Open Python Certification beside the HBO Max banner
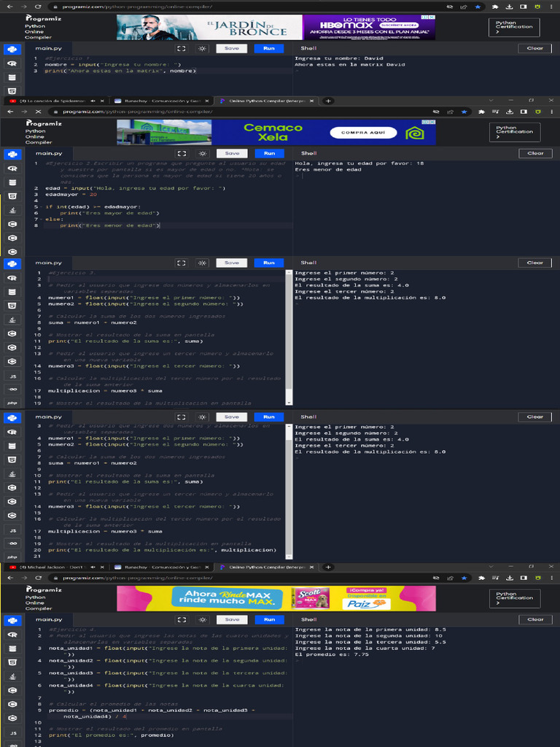The width and height of the screenshot is (560, 747). click(x=514, y=27)
